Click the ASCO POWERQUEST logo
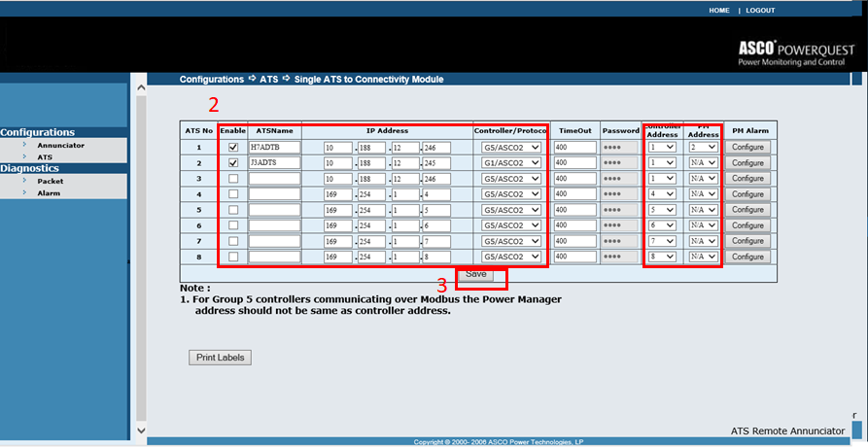Viewport: 868px width, 447px height. coord(797,53)
